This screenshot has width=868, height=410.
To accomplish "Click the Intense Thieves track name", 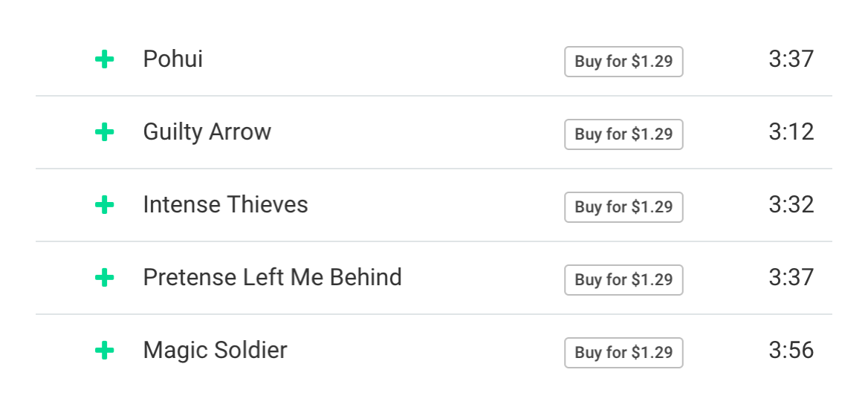I will tap(225, 205).
